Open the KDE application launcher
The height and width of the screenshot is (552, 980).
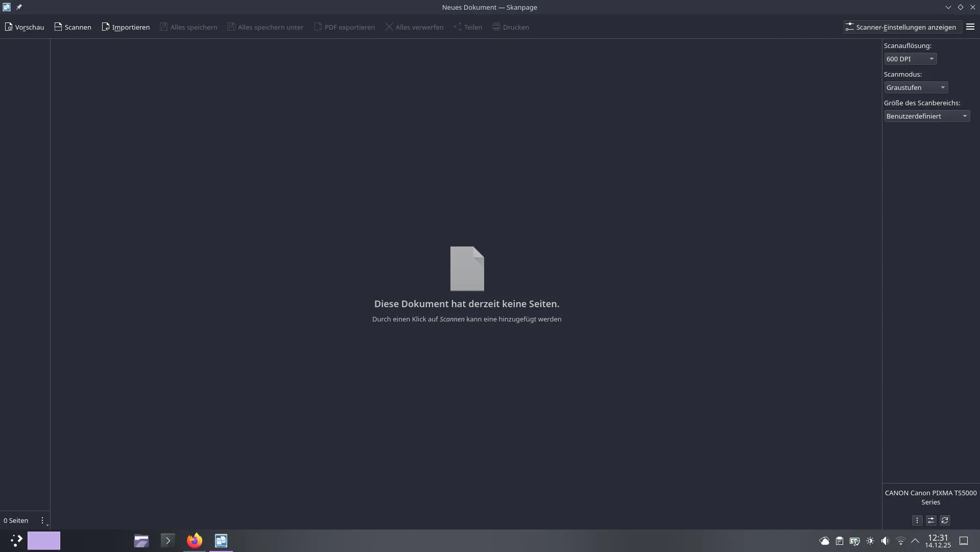pos(16,540)
